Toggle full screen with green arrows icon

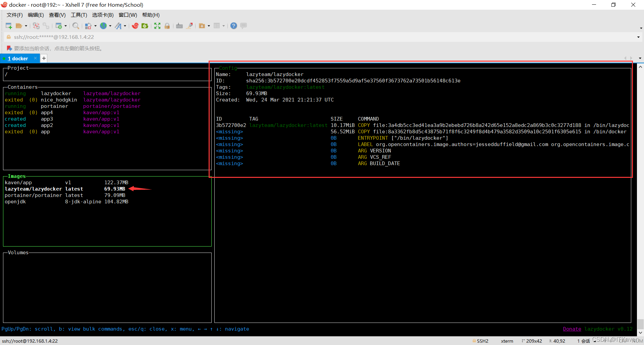157,26
